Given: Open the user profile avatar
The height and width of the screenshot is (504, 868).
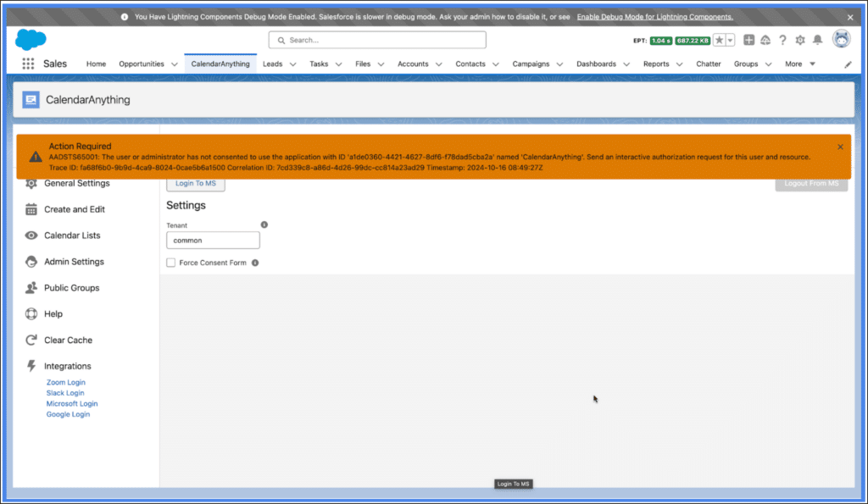Looking at the screenshot, I should point(841,39).
